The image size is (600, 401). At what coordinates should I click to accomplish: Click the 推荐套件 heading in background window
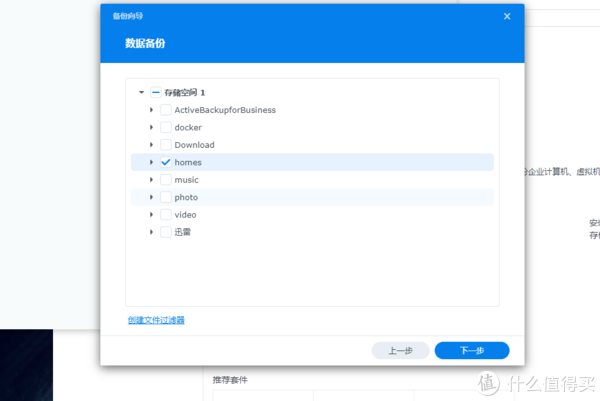tap(230, 380)
